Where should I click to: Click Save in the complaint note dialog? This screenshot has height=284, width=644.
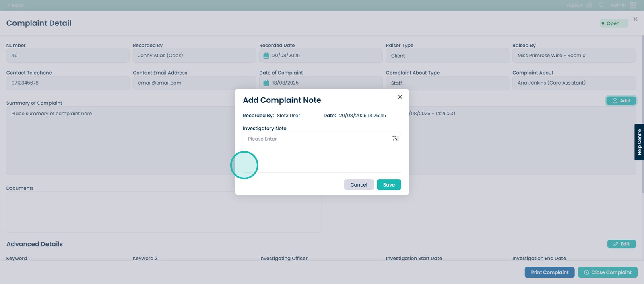pos(388,184)
